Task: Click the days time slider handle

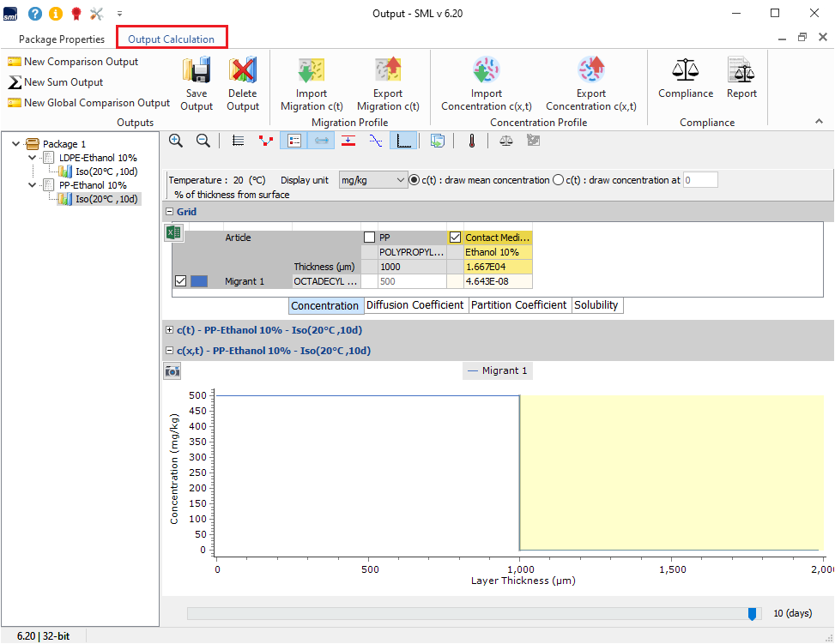Action: click(753, 613)
